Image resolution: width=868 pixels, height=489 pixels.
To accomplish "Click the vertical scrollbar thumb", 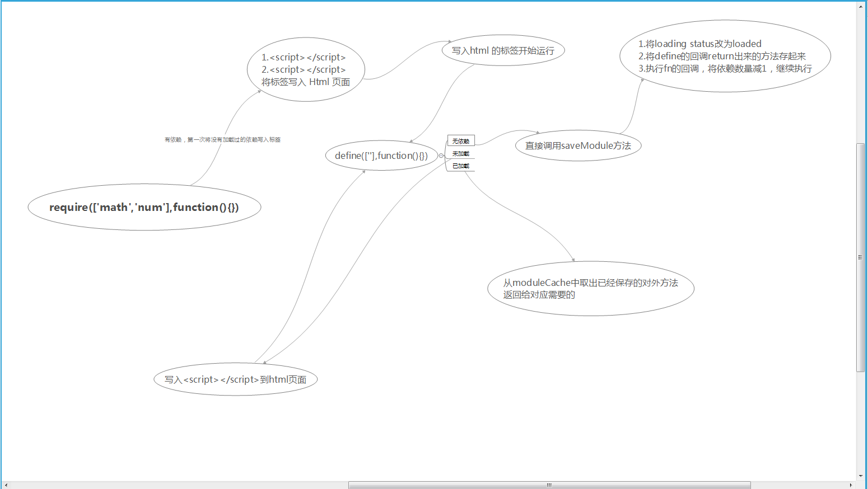I will pos(861,257).
